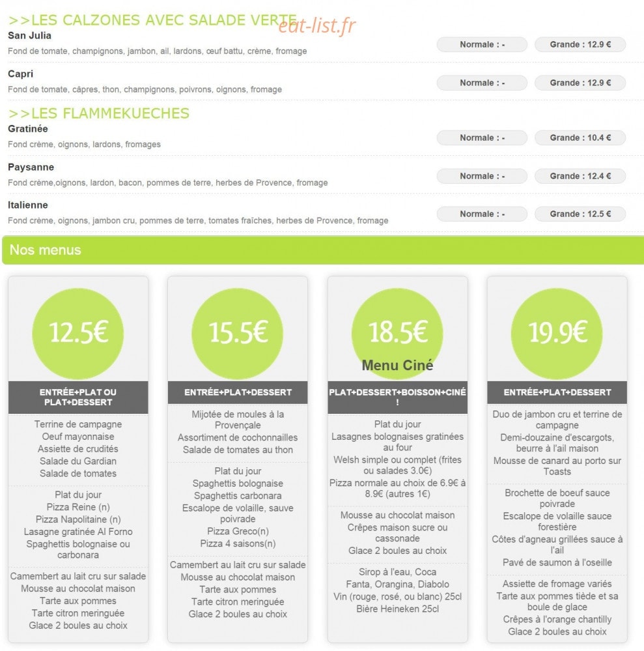
Task: Click the San Julia Normale price pill
Action: tap(482, 44)
